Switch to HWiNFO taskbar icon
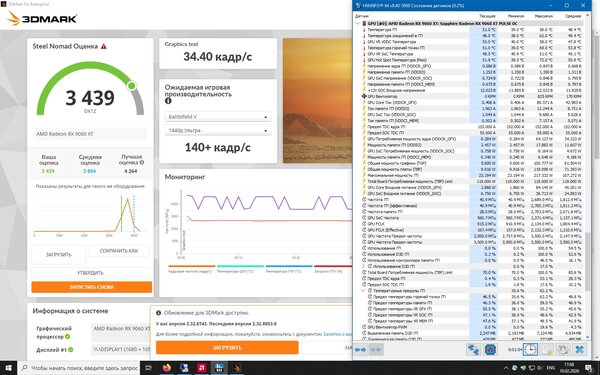This screenshot has height=375, width=600. click(x=219, y=368)
